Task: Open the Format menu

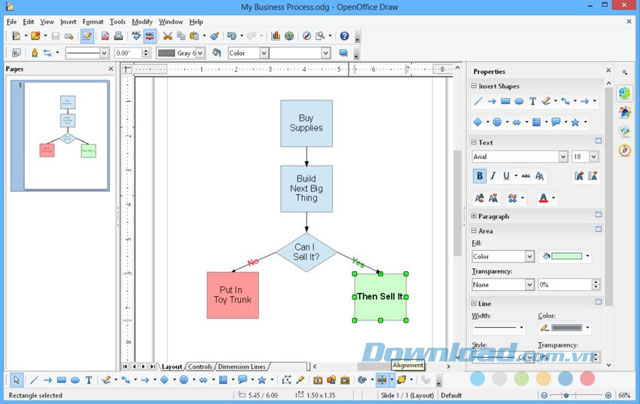Action: (x=93, y=21)
